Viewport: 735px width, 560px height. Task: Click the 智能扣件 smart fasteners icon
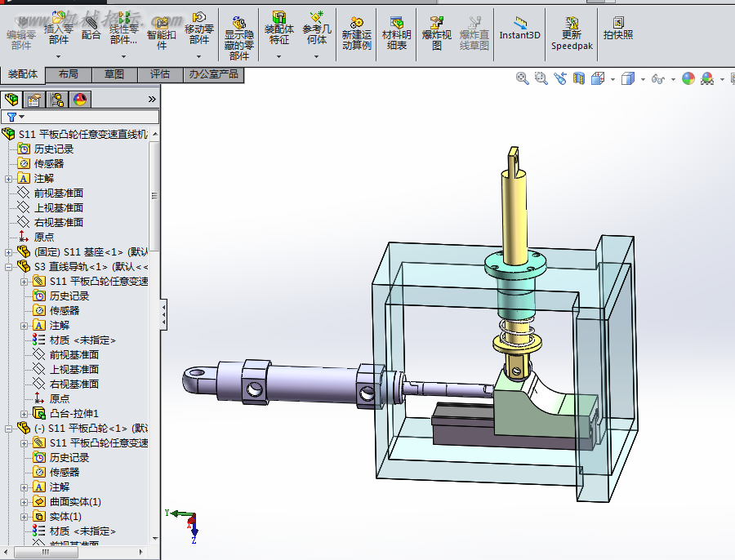tap(161, 32)
